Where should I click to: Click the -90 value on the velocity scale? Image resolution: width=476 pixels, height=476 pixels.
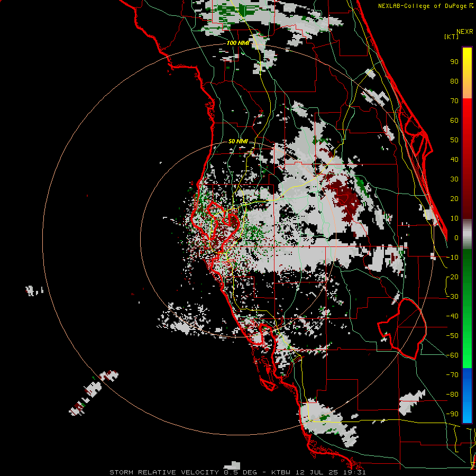tap(452, 414)
